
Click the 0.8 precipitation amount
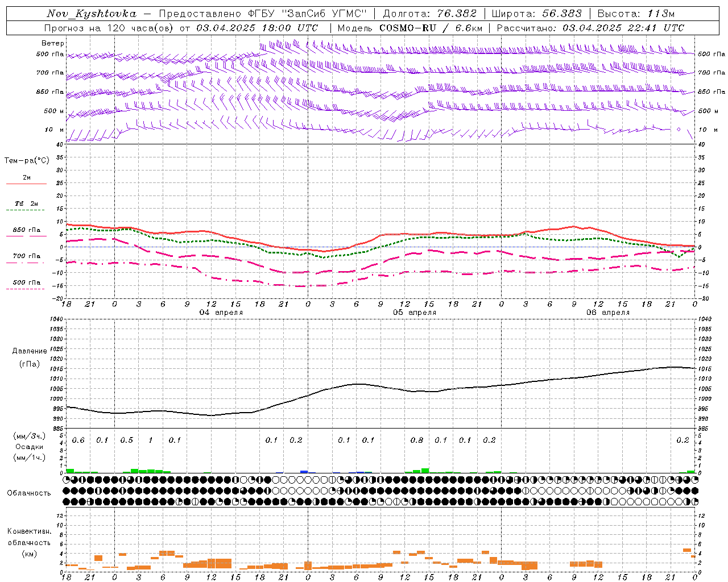point(416,440)
